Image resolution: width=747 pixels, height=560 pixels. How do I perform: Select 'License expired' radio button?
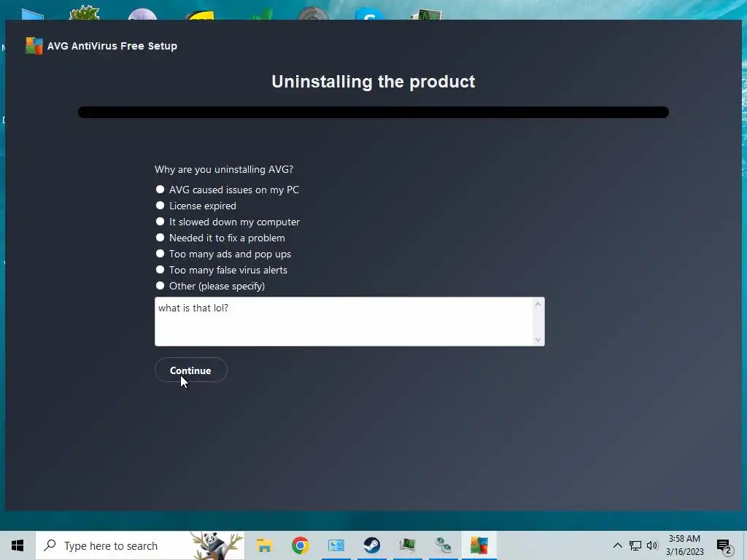coord(160,206)
